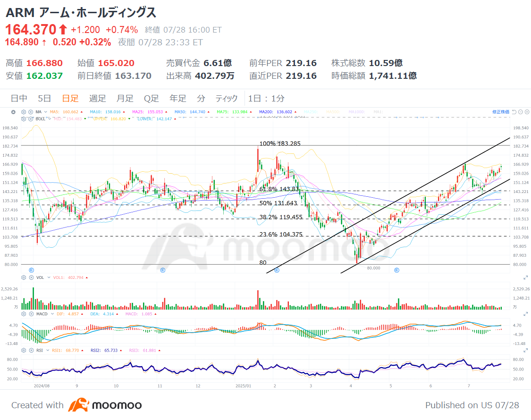
Task: Remove the MA indicator
Action: click(31, 112)
